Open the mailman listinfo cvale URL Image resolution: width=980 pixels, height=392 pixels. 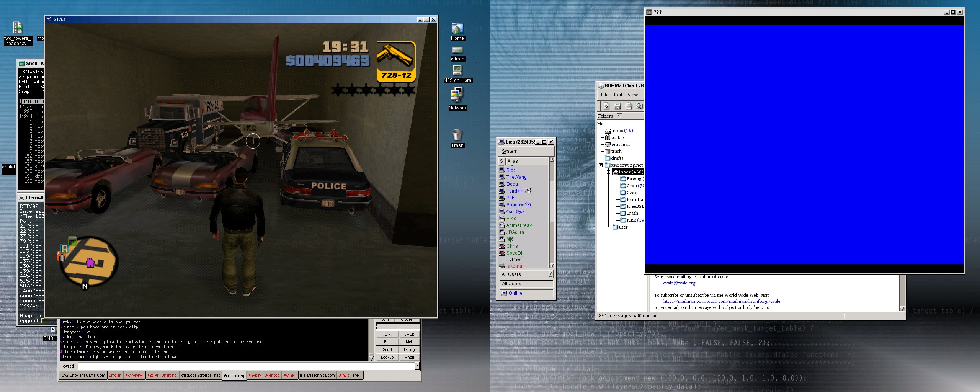tap(721, 301)
